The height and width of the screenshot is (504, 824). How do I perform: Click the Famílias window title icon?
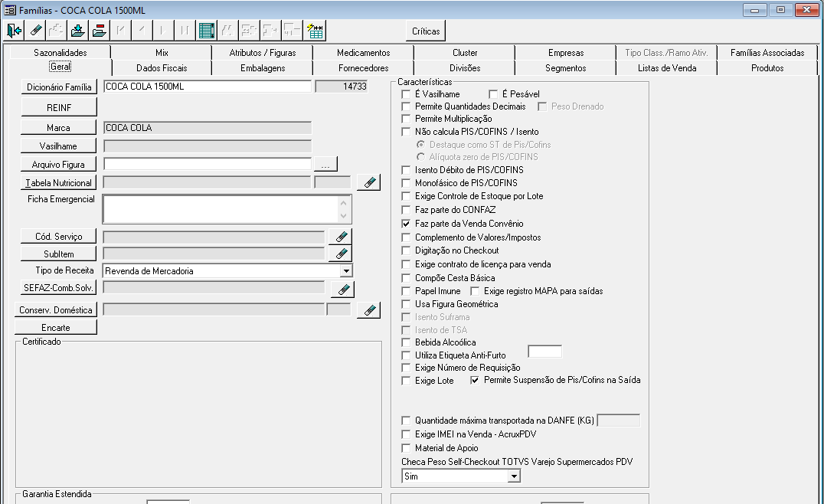point(9,10)
